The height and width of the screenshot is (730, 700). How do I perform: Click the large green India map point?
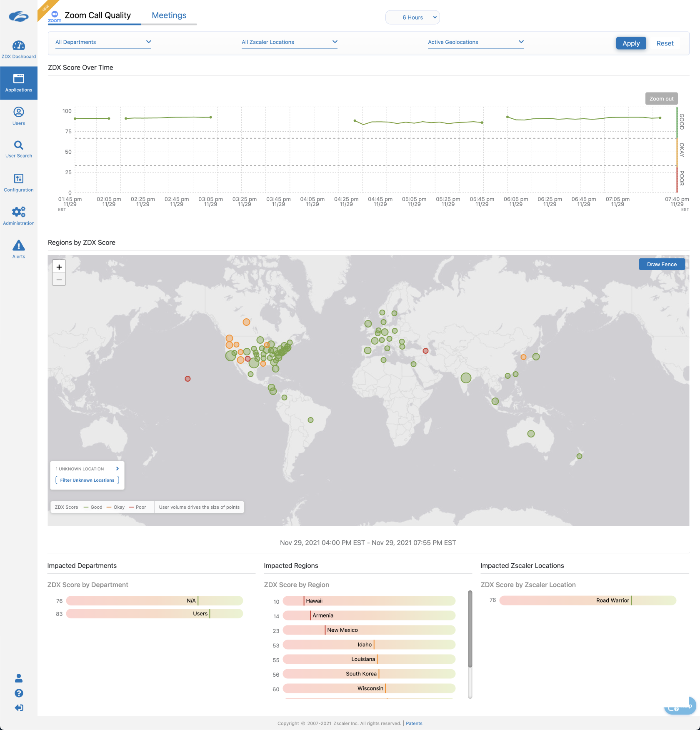(466, 378)
